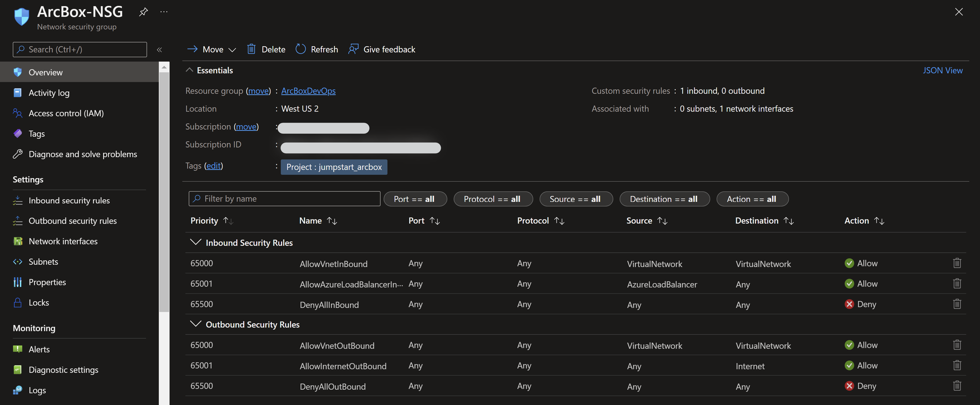Delete the AllowAzureLoadBalancerInBound rule trash icon
The height and width of the screenshot is (405, 980).
click(957, 284)
